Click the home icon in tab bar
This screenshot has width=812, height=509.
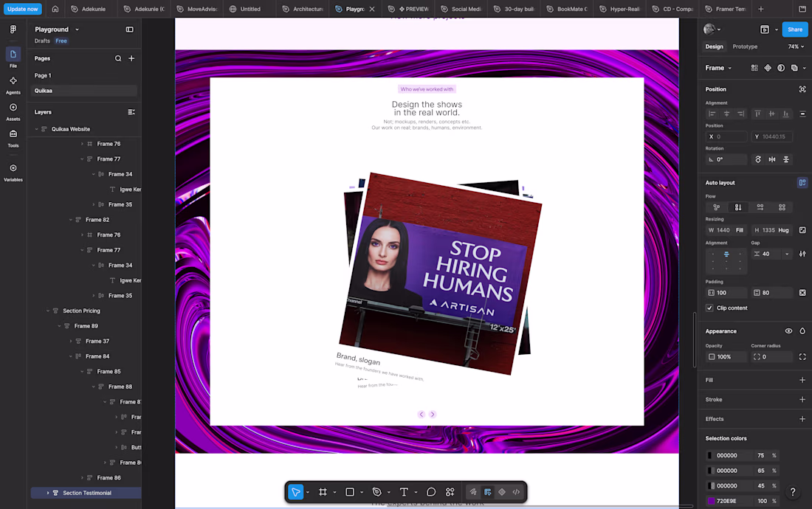coord(55,9)
